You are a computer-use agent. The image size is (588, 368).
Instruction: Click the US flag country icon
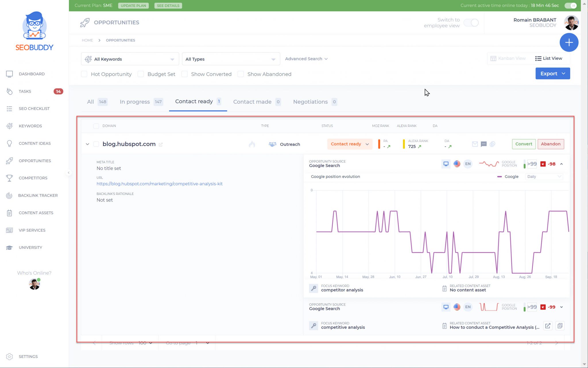tap(457, 164)
